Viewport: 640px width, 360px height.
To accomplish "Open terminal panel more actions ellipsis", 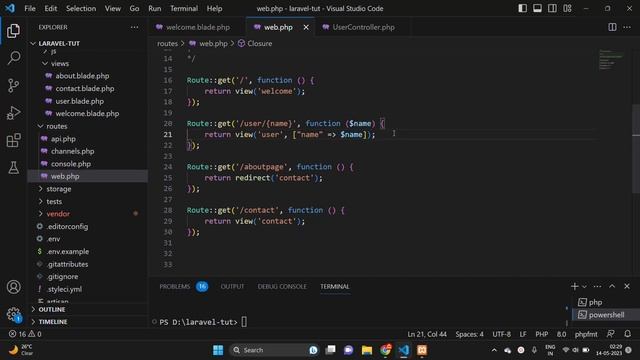I will click(x=597, y=287).
